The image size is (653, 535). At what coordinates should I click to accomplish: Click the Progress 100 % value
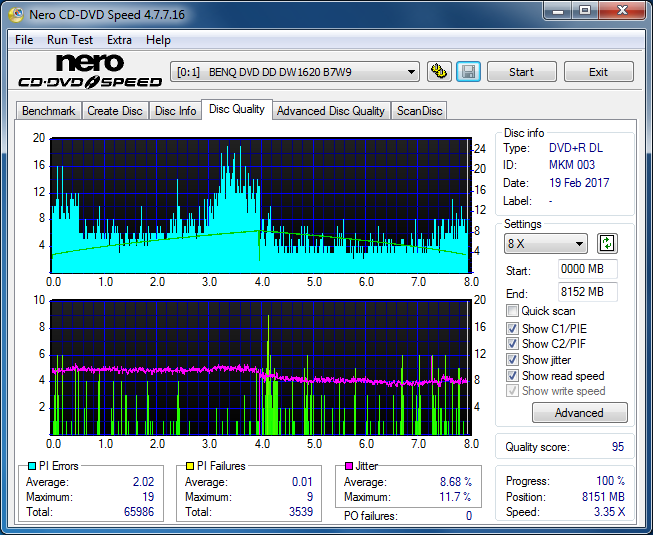(x=610, y=481)
